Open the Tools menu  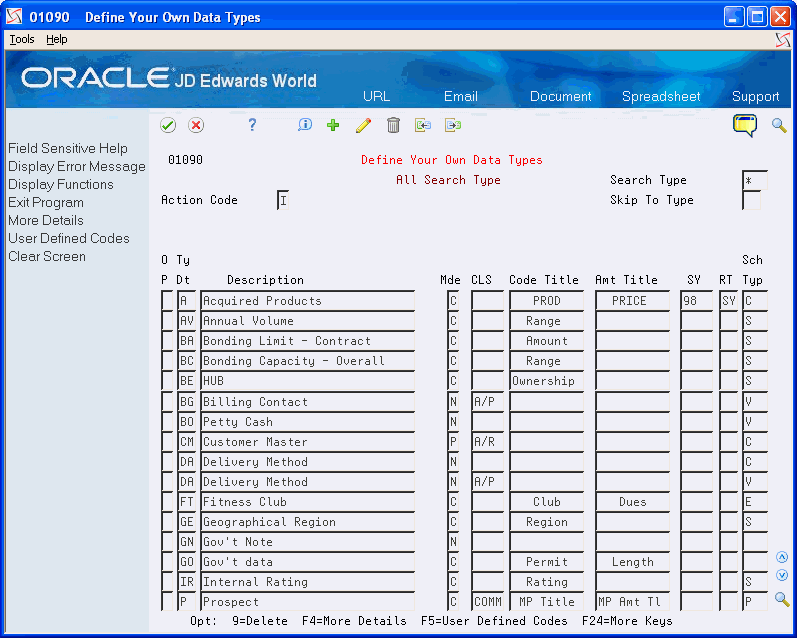tap(22, 39)
